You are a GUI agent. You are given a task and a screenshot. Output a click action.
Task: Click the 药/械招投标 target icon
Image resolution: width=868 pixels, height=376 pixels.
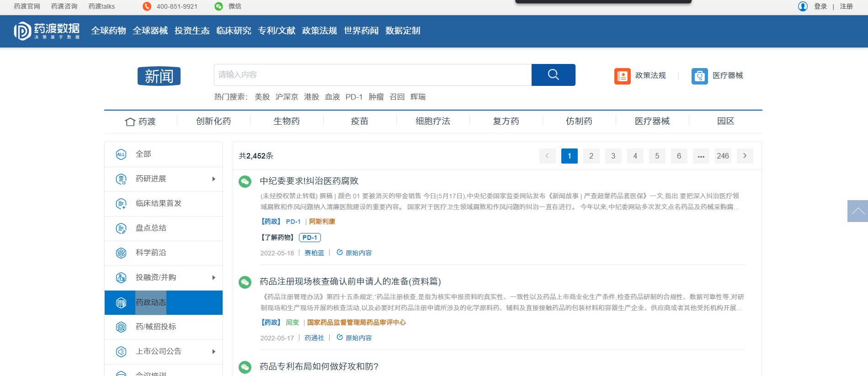coord(121,327)
